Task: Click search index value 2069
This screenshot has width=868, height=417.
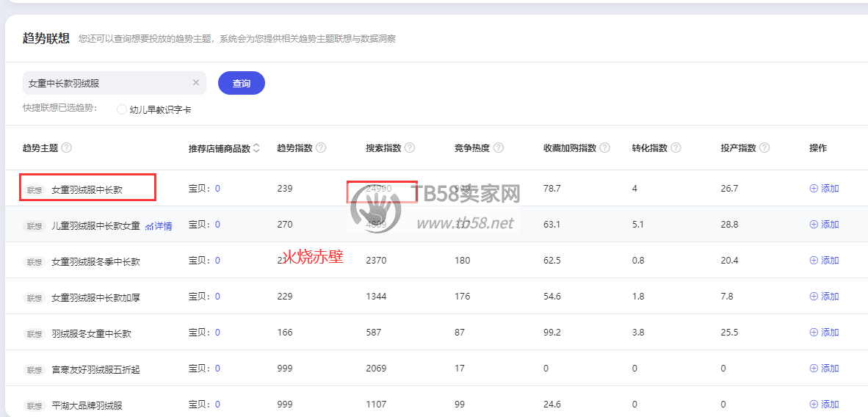Action: [376, 369]
